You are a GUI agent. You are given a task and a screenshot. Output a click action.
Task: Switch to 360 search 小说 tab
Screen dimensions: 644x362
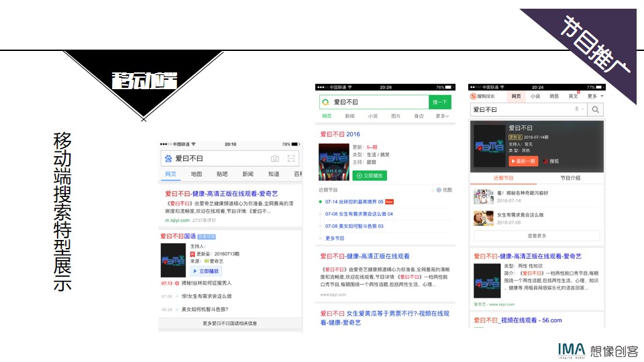click(x=372, y=116)
